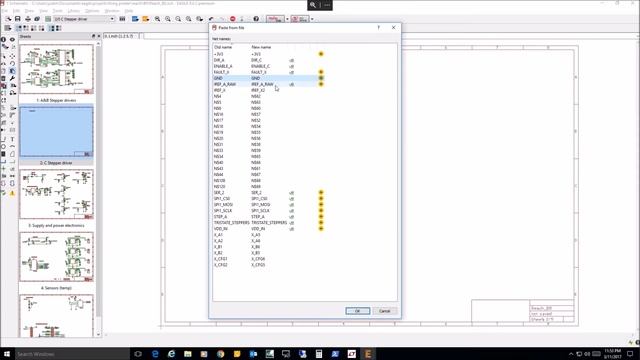Click the Print icon in the toolbar
The image size is (640, 360).
28,19
